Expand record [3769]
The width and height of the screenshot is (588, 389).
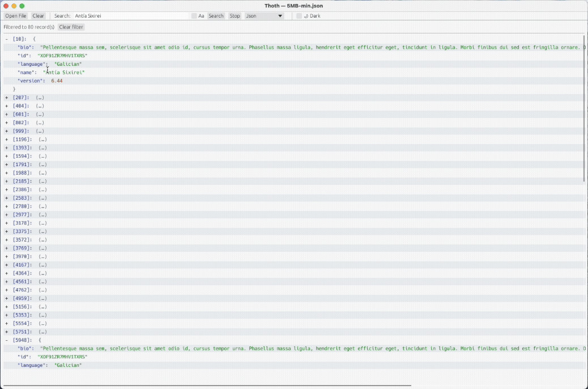(x=6, y=248)
